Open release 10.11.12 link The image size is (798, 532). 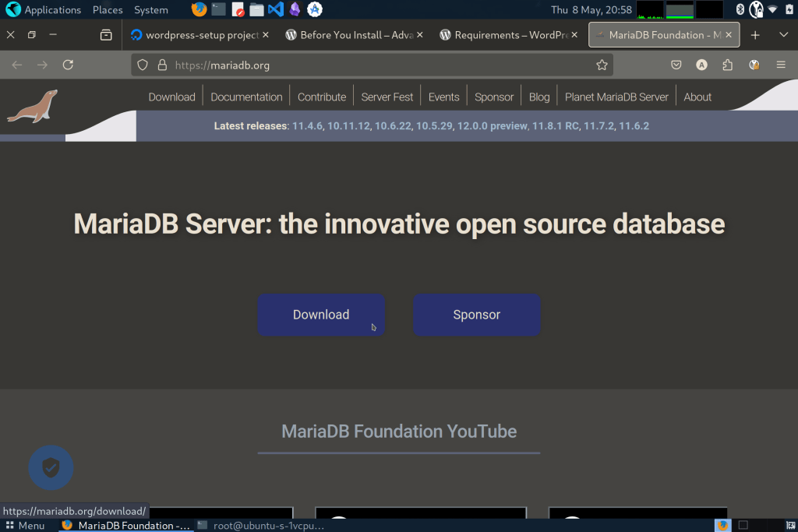coord(348,125)
